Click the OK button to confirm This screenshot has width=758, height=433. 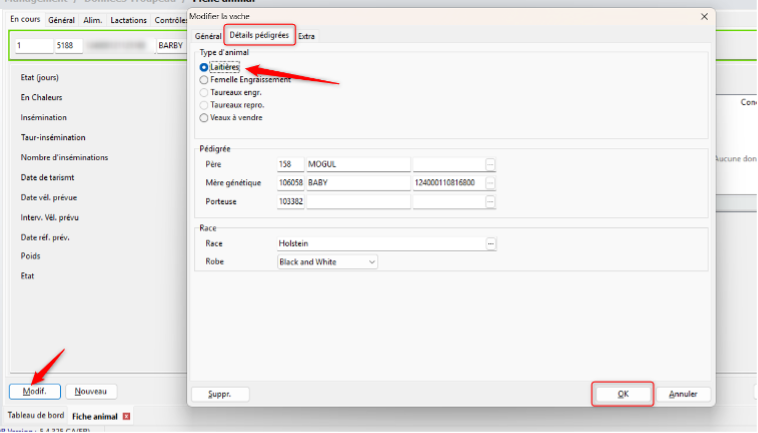tap(622, 394)
